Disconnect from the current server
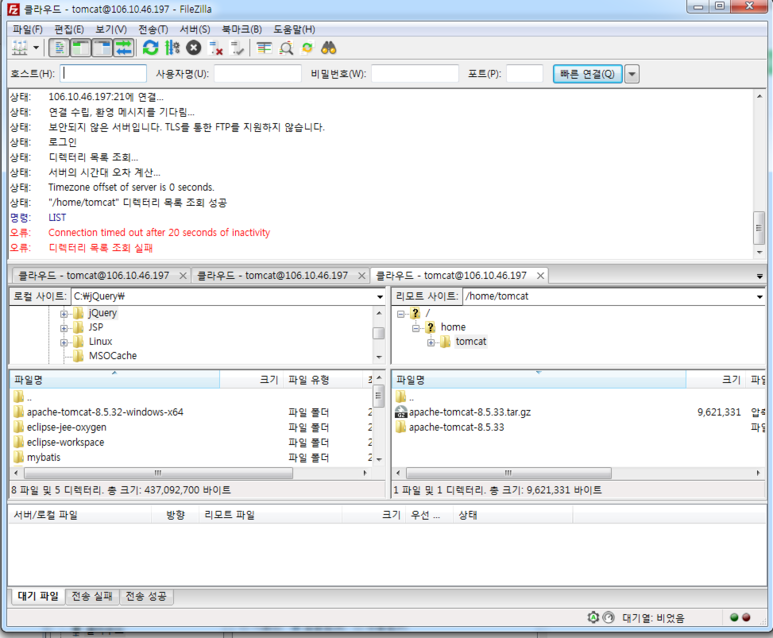Screen dimensions: 773x638 [215, 48]
